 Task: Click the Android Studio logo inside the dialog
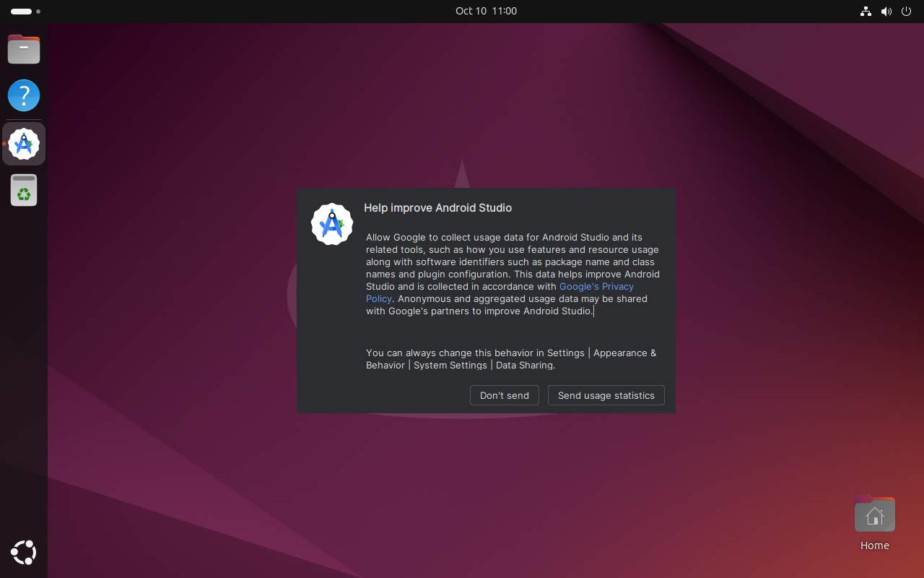331,224
